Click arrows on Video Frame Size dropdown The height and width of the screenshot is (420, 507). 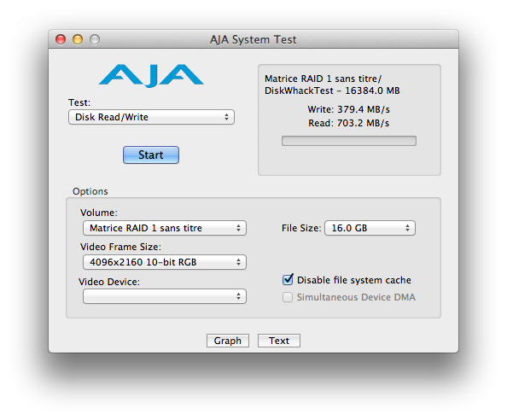point(238,262)
